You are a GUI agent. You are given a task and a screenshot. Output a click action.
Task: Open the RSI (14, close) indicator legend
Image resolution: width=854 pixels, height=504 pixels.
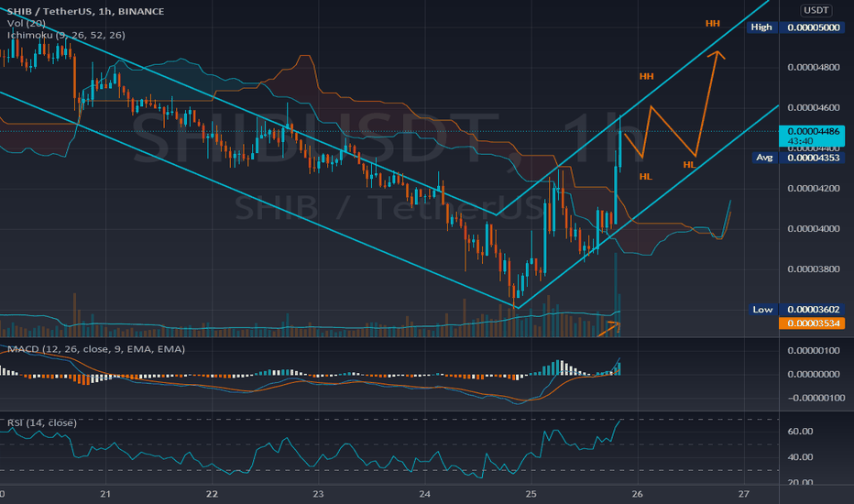tap(42, 422)
